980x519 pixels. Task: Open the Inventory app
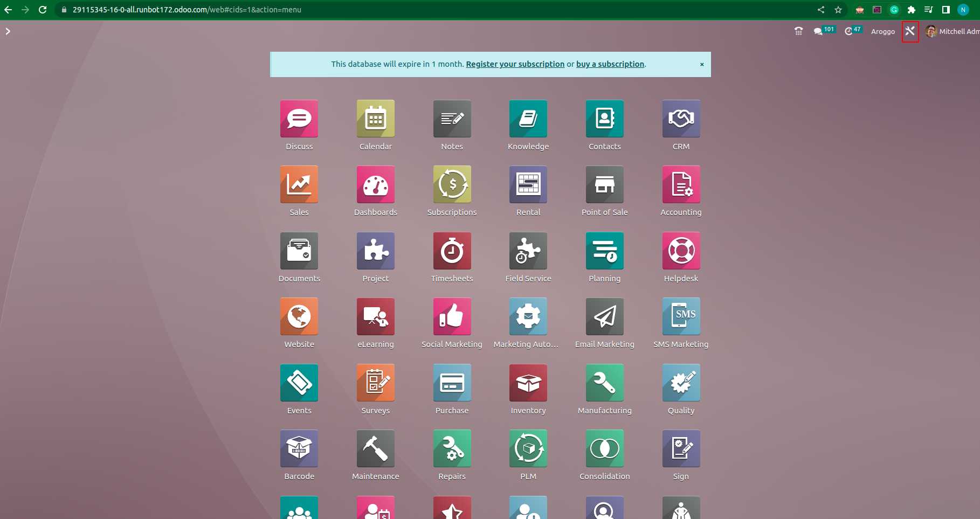click(528, 383)
